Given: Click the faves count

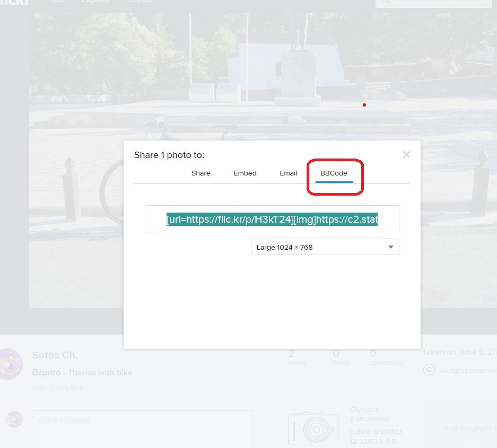Looking at the screenshot, I should 341,357.
